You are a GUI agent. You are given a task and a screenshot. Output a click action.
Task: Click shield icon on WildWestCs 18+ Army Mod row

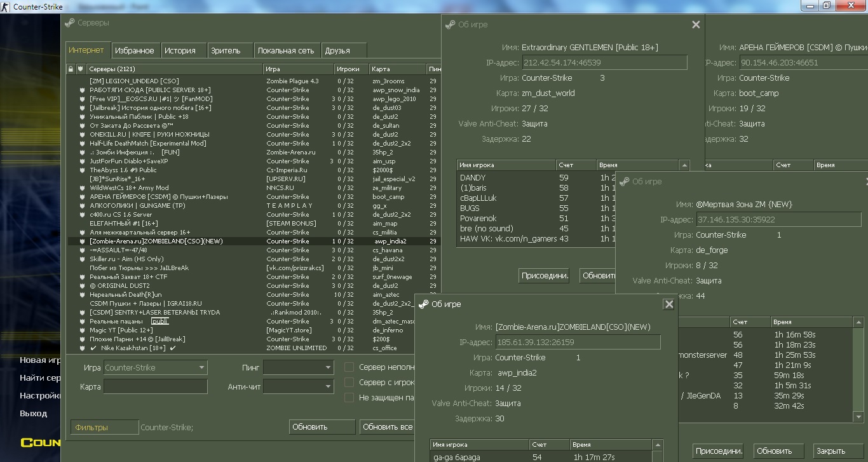(x=82, y=188)
